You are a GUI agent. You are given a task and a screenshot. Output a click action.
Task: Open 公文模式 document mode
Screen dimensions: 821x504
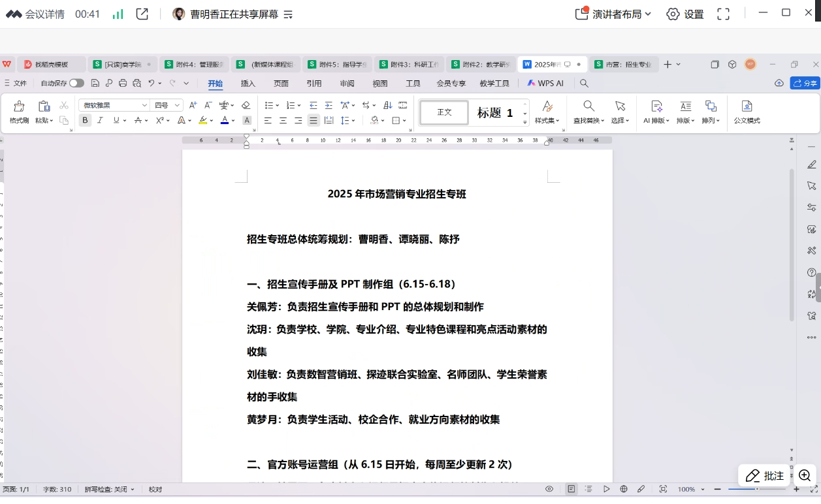click(747, 112)
